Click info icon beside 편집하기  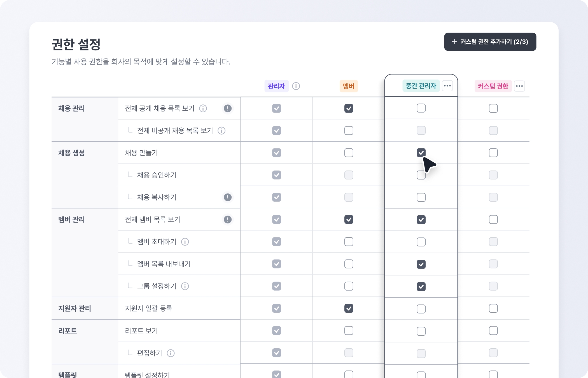point(171,353)
